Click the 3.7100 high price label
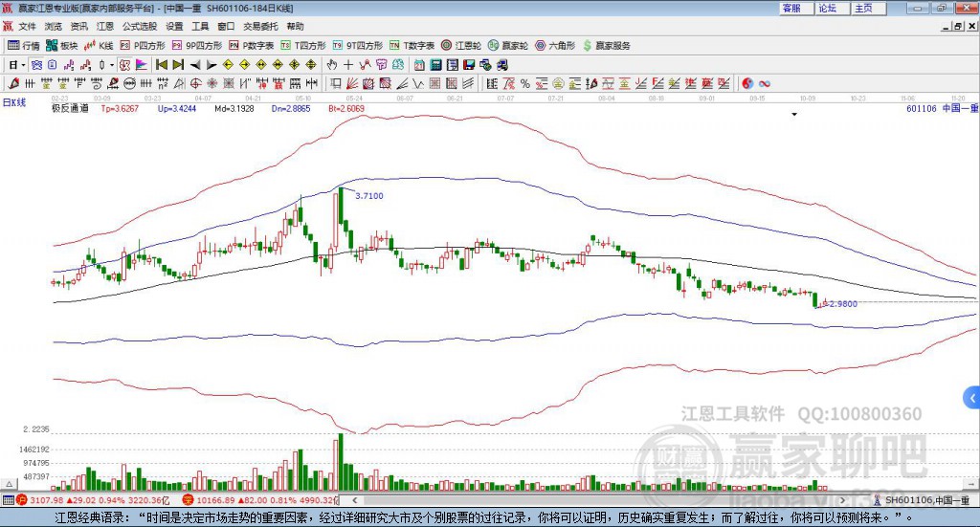Image resolution: width=980 pixels, height=527 pixels. [369, 196]
